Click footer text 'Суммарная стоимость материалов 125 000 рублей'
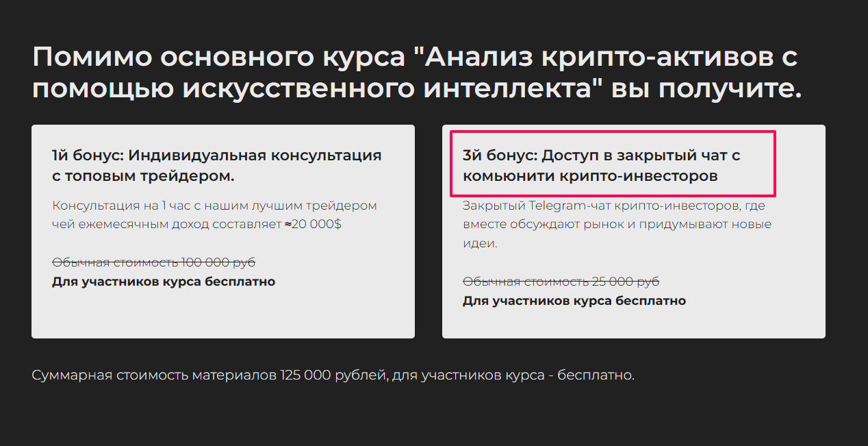Viewport: 868px width, 446px height. click(x=333, y=375)
